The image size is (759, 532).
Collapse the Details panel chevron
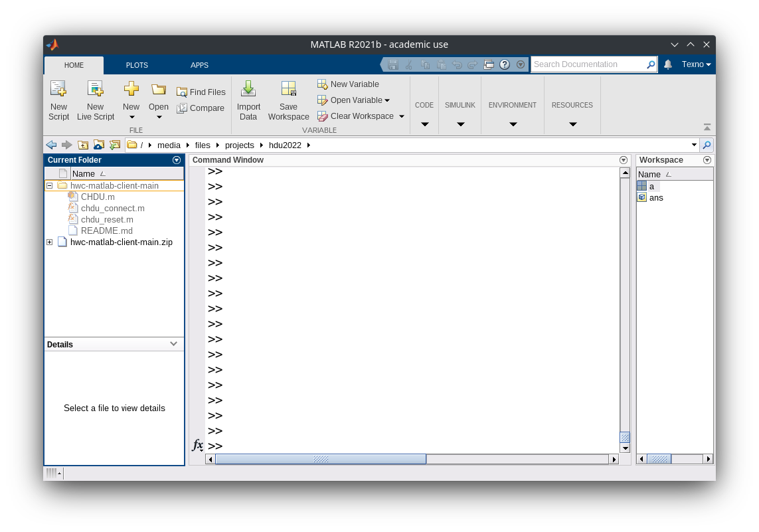(173, 344)
